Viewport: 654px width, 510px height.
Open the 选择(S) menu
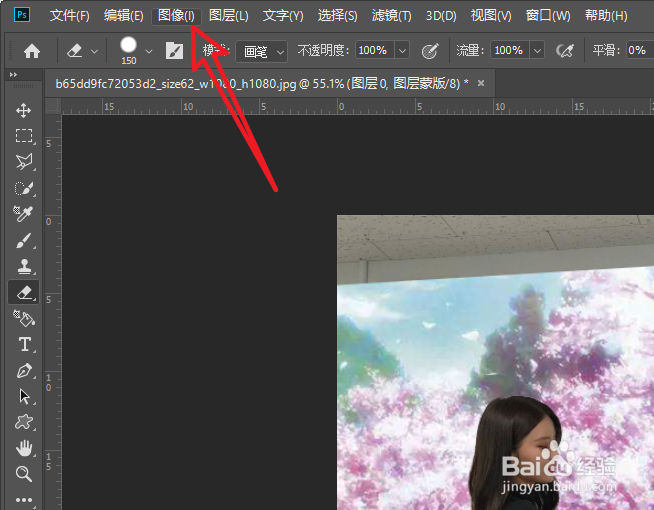(x=337, y=16)
